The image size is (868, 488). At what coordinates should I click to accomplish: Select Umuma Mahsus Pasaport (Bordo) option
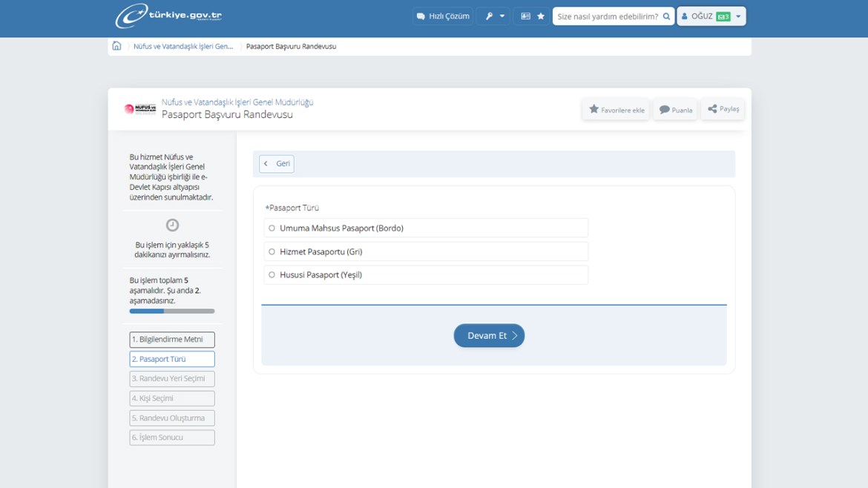[x=272, y=228]
